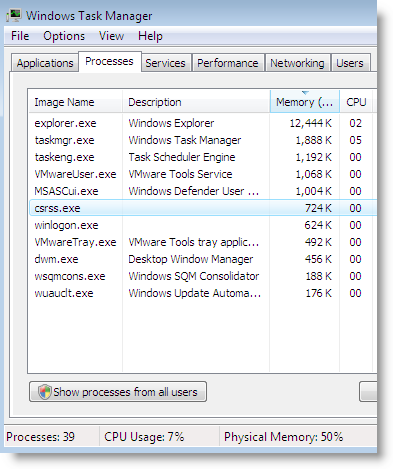
Task: Click Show processes from all users button
Action: 118,392
